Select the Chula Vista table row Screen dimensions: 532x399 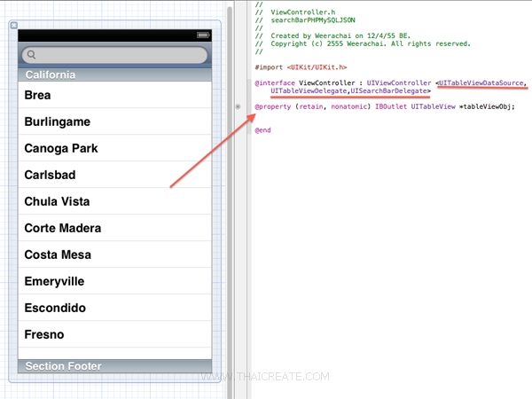pos(114,201)
